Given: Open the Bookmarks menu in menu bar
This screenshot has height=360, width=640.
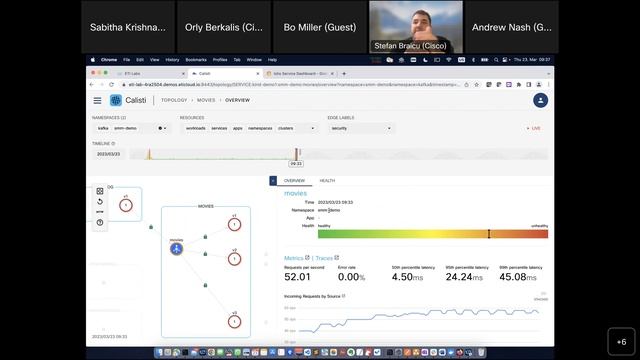Looking at the screenshot, I should coord(196,60).
